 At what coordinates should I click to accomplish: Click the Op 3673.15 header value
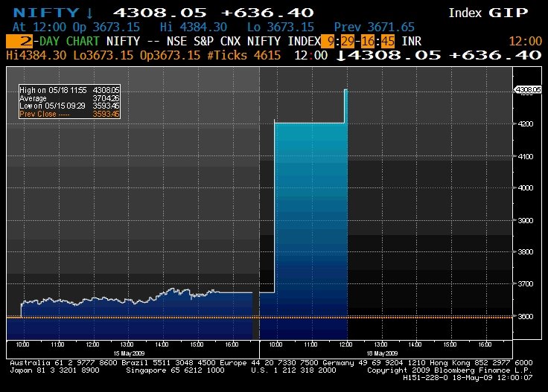pyautogui.click(x=106, y=27)
